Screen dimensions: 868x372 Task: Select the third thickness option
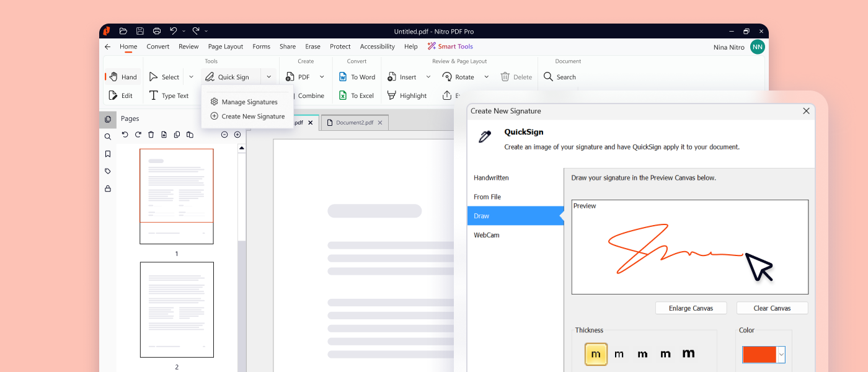click(x=642, y=354)
